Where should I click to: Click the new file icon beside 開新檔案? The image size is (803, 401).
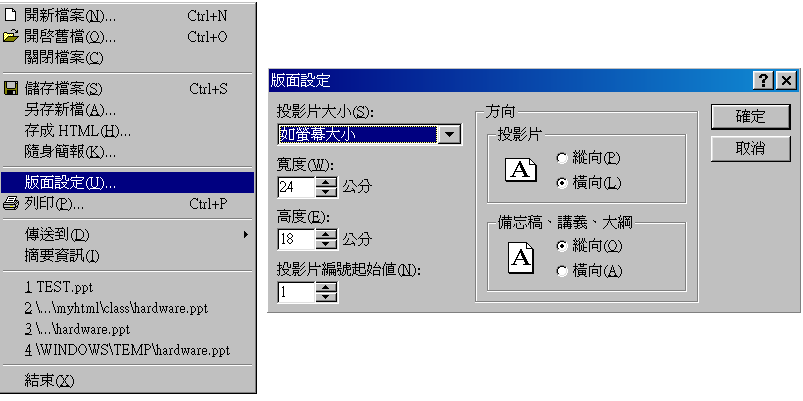[11, 16]
